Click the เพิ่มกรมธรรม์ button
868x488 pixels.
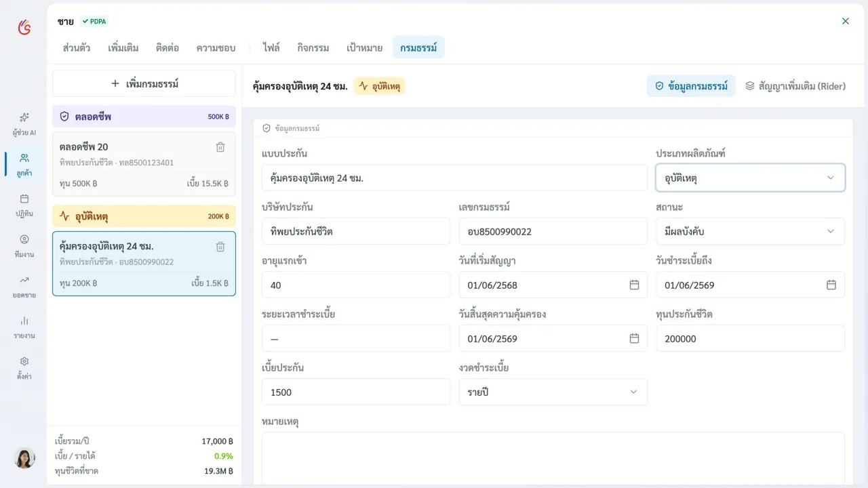[x=144, y=83]
